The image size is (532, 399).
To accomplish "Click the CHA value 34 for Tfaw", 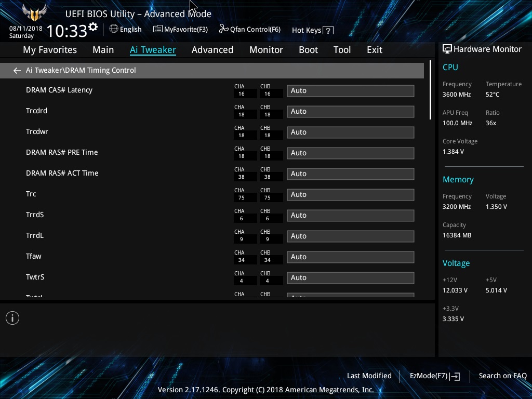I will pyautogui.click(x=241, y=260).
